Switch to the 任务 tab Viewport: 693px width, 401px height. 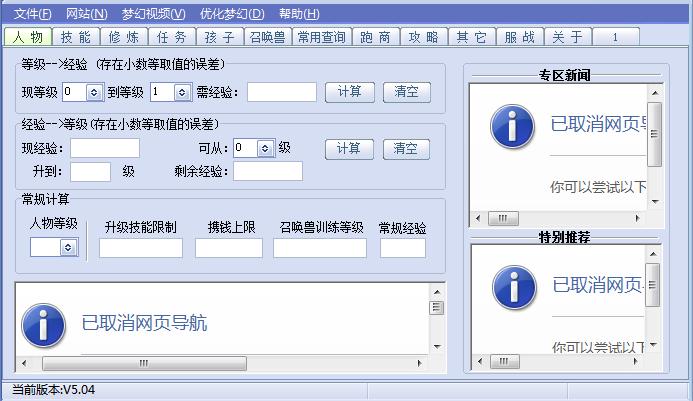(172, 37)
